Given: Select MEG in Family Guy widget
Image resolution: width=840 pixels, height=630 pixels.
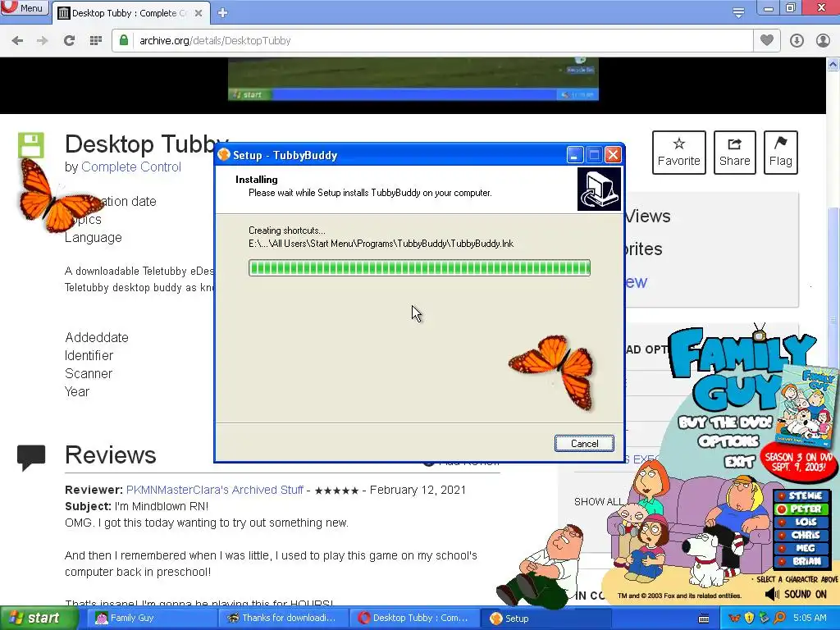Looking at the screenshot, I should coord(801,548).
